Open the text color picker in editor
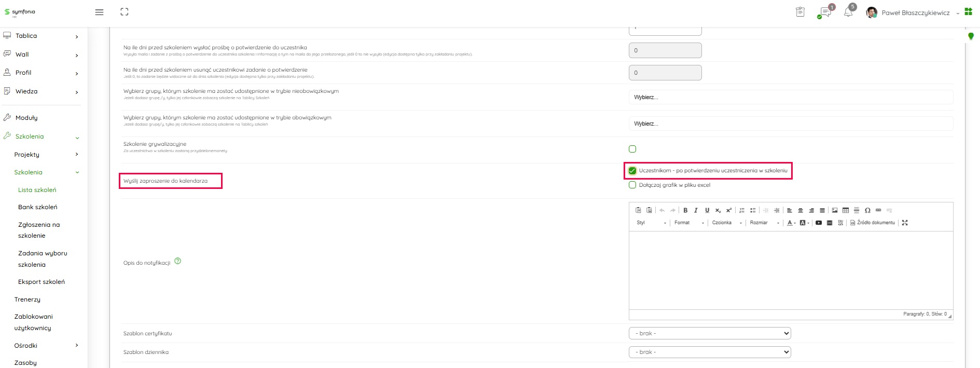 tap(791, 223)
